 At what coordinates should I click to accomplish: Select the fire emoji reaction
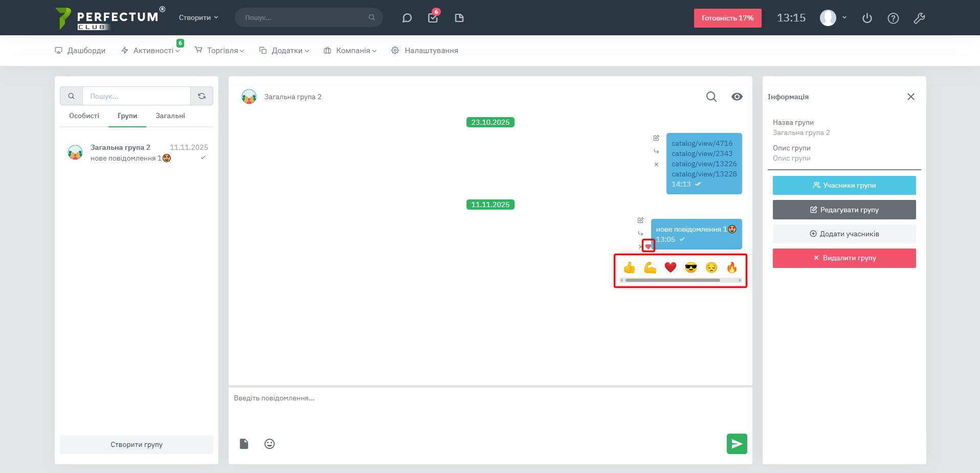pyautogui.click(x=731, y=267)
